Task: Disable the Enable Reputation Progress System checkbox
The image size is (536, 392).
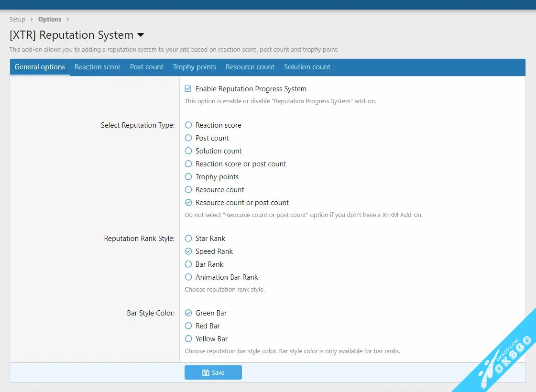Action: pyautogui.click(x=188, y=88)
